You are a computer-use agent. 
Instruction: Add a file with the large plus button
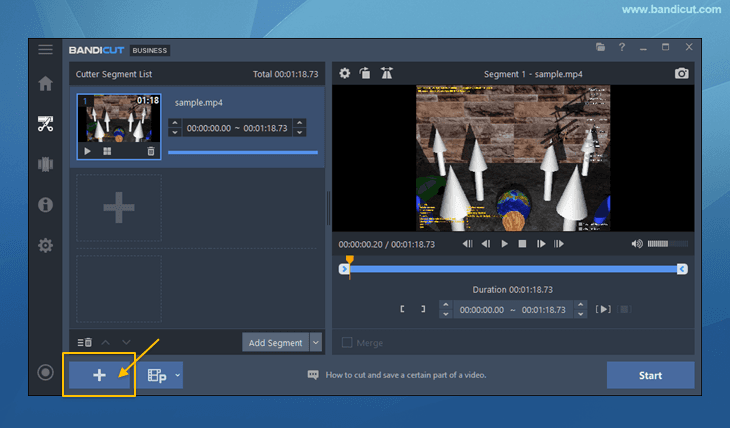click(x=99, y=375)
